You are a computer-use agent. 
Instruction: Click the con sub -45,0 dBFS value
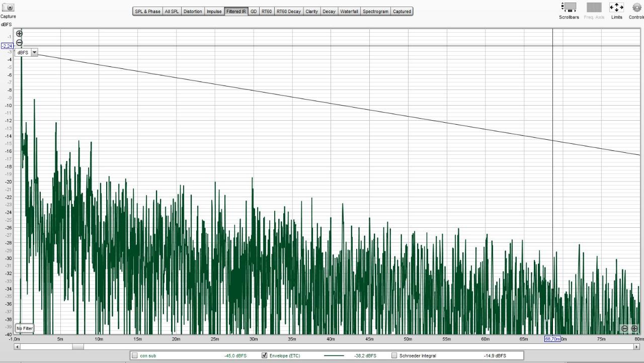coord(235,355)
